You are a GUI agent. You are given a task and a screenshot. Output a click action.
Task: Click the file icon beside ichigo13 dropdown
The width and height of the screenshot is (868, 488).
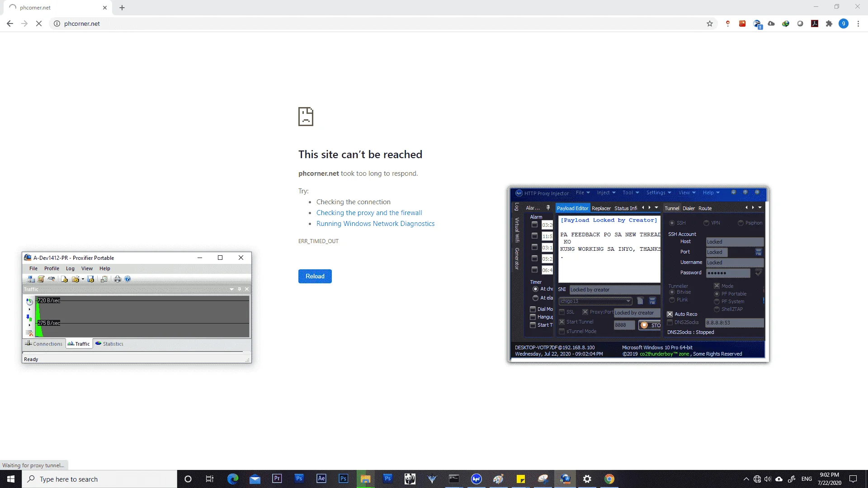(x=640, y=301)
